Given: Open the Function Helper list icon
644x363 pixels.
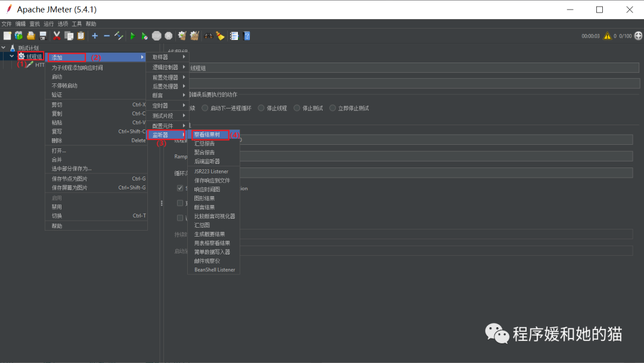Looking at the screenshot, I should click(234, 36).
